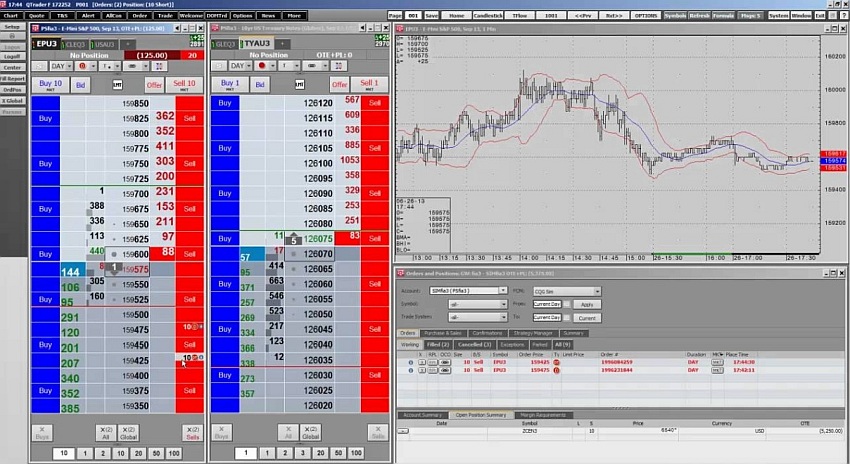This screenshot has height=464, width=850.
Task: Click OCO link icon on order 159475 row
Action: 445,370
